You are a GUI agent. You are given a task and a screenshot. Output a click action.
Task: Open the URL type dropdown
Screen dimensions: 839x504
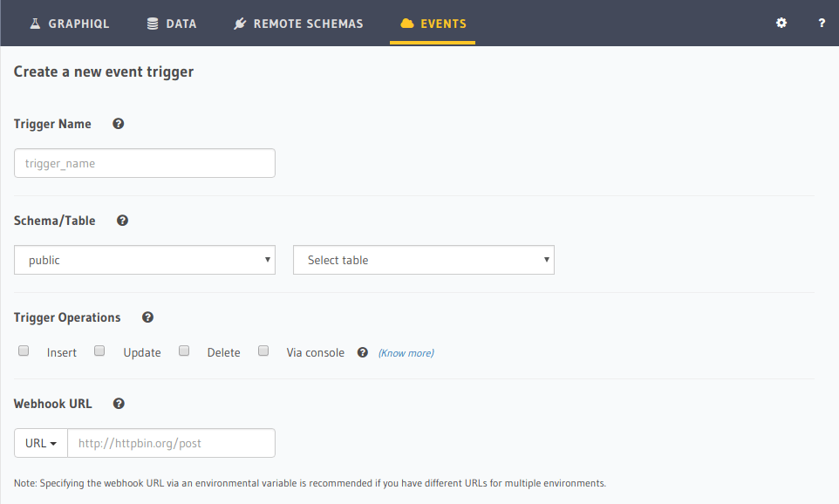coord(41,443)
